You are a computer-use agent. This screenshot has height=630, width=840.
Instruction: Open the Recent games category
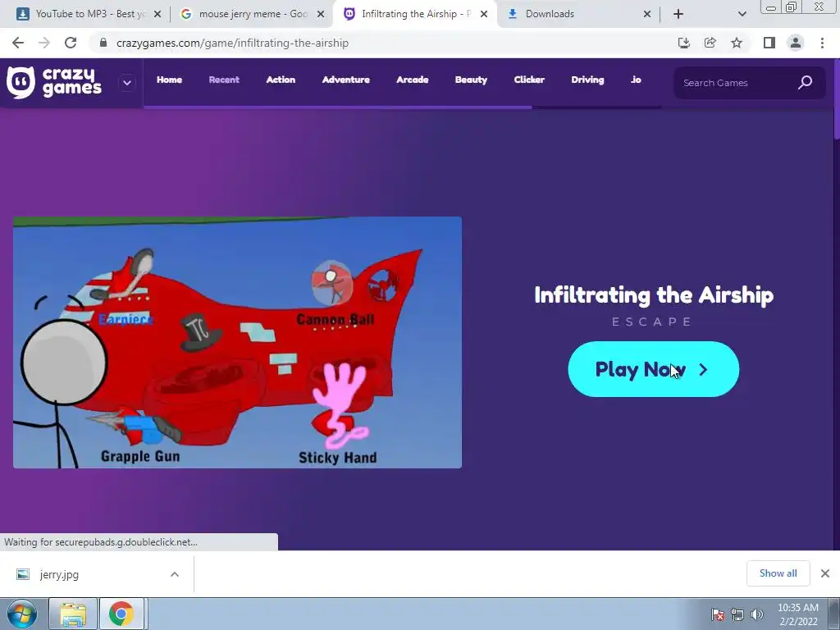click(x=224, y=80)
